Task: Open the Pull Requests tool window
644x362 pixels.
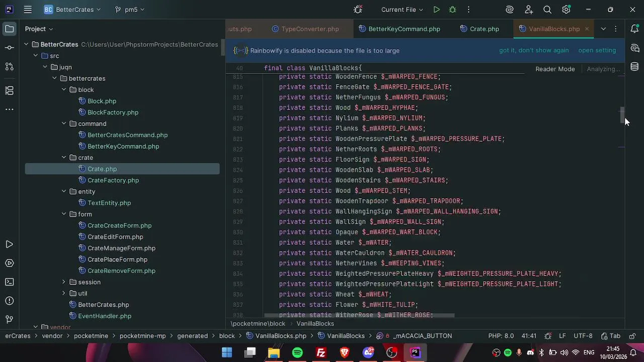Action: pyautogui.click(x=9, y=66)
